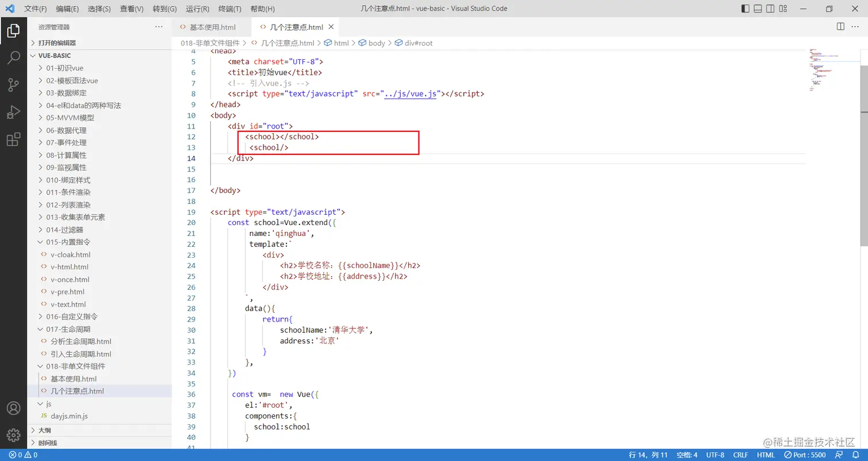868x461 pixels.
Task: Open the Accounts menu icon
Action: point(13,408)
